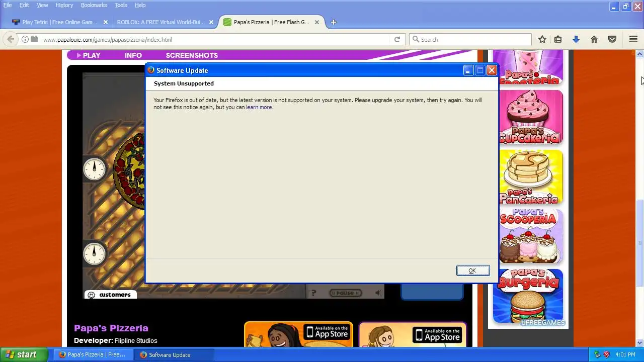644x362 pixels.
Task: Click the upper oven timer clock
Action: (x=94, y=169)
